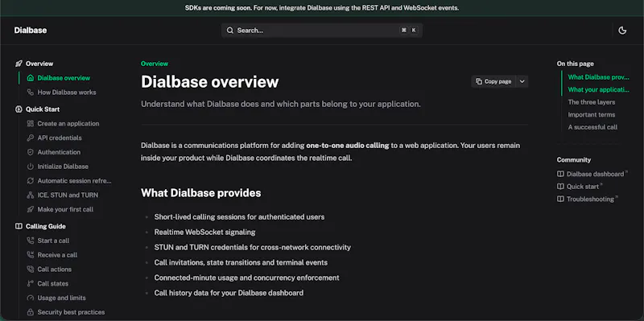644x321 pixels.
Task: Click the lock icon beside Security best practices
Action: (31, 312)
